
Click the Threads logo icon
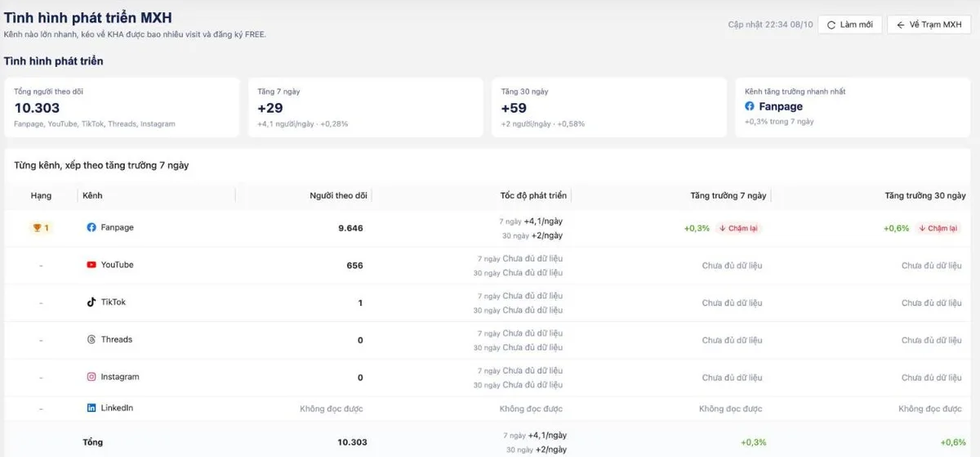(91, 339)
